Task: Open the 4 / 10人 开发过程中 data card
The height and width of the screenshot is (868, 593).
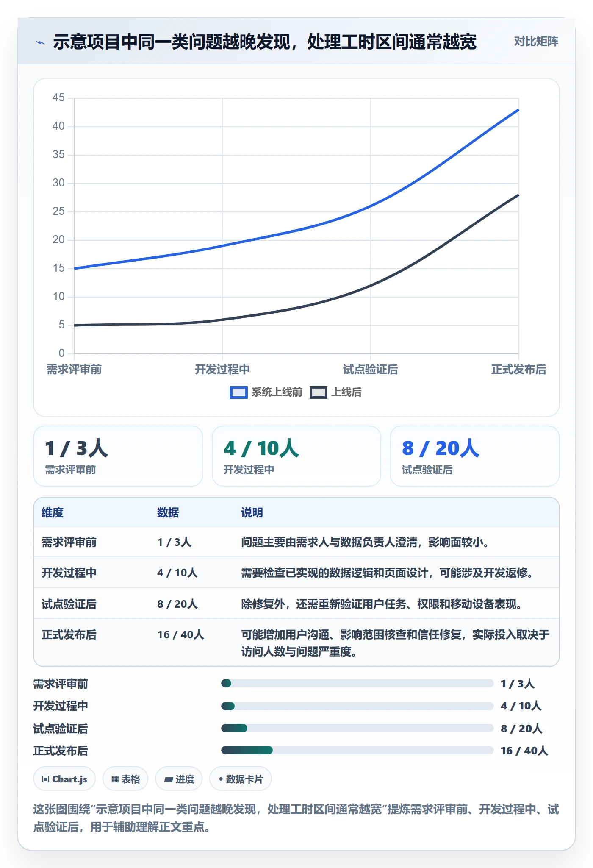Action: point(296,456)
